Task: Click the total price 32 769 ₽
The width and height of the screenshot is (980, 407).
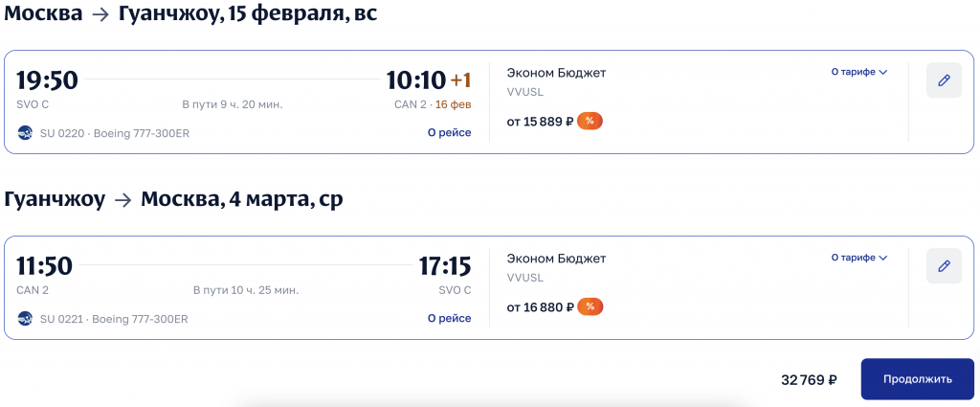Action: click(x=809, y=379)
